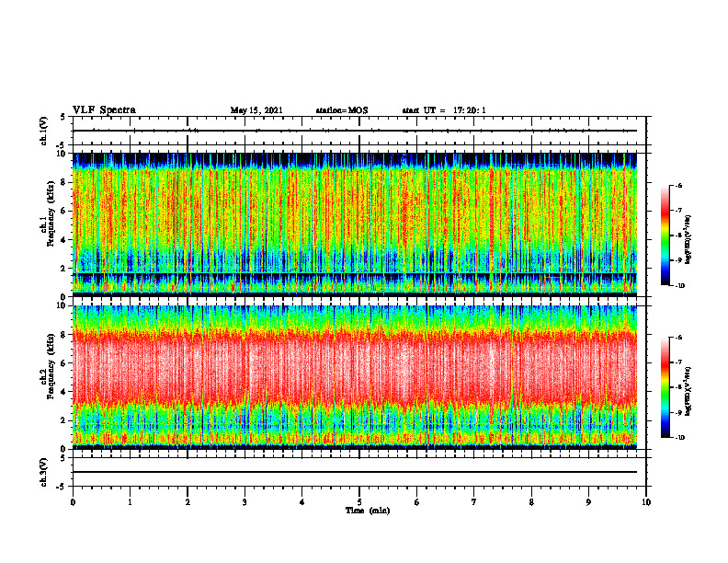Click the "-5" tick on ch.3(V) axis

(x=63, y=487)
